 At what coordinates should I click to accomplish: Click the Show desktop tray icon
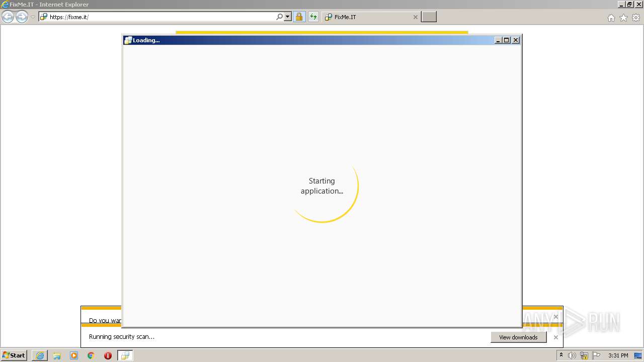point(638,355)
